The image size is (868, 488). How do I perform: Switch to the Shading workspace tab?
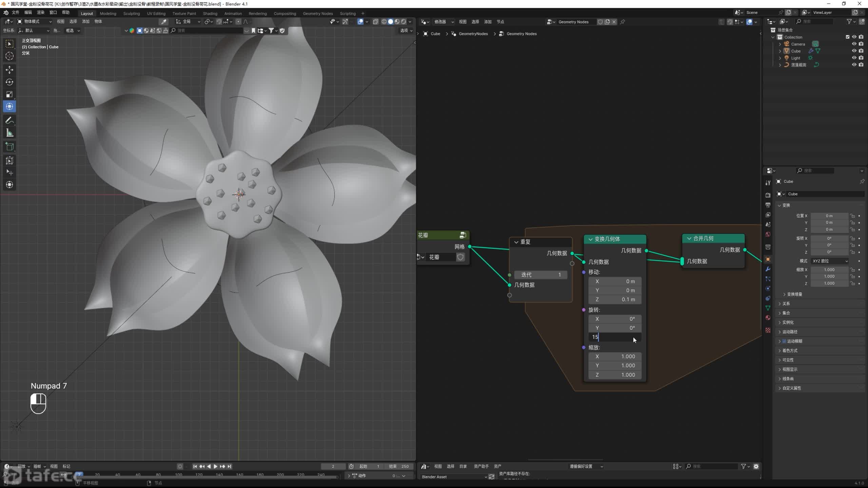click(x=210, y=14)
